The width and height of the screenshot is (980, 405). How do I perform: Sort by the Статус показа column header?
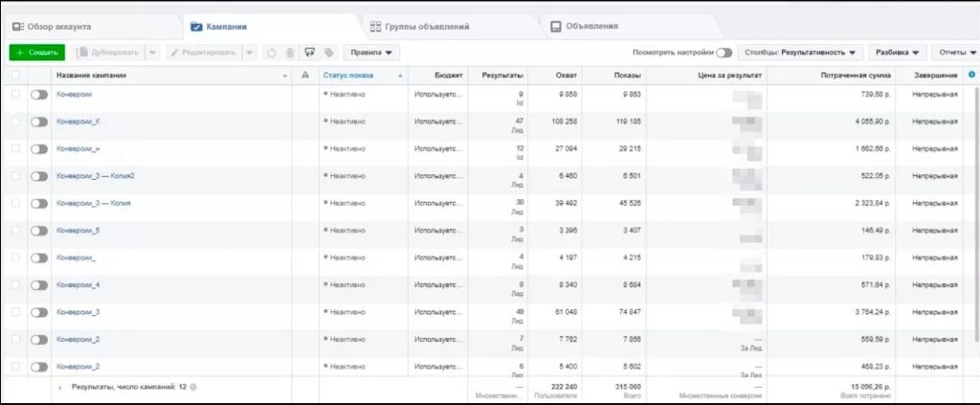[348, 75]
